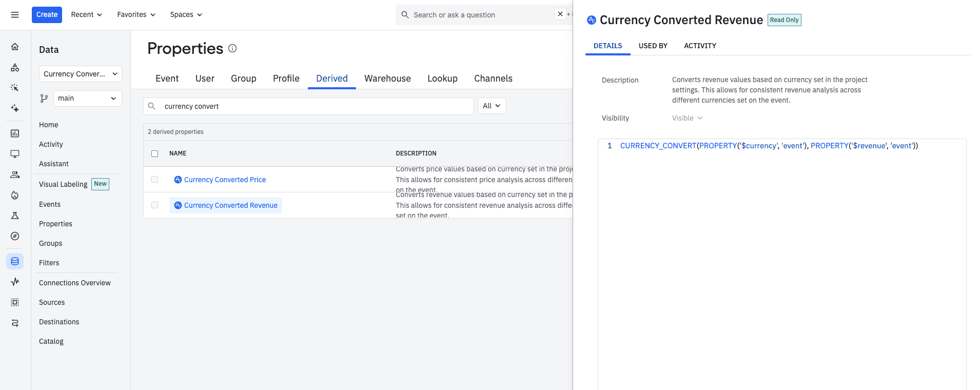The image size is (980, 390).
Task: Check the Currency Converted Revenue row checkbox
Action: click(154, 205)
